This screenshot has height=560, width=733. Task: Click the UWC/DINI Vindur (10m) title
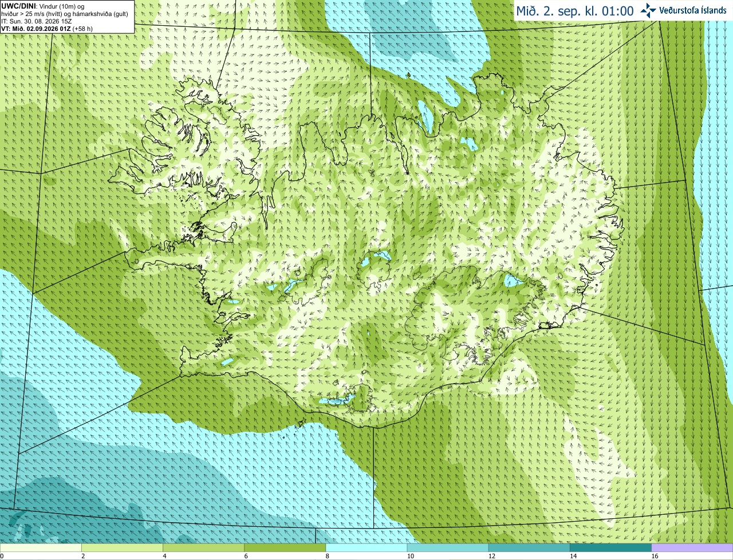pyautogui.click(x=43, y=6)
